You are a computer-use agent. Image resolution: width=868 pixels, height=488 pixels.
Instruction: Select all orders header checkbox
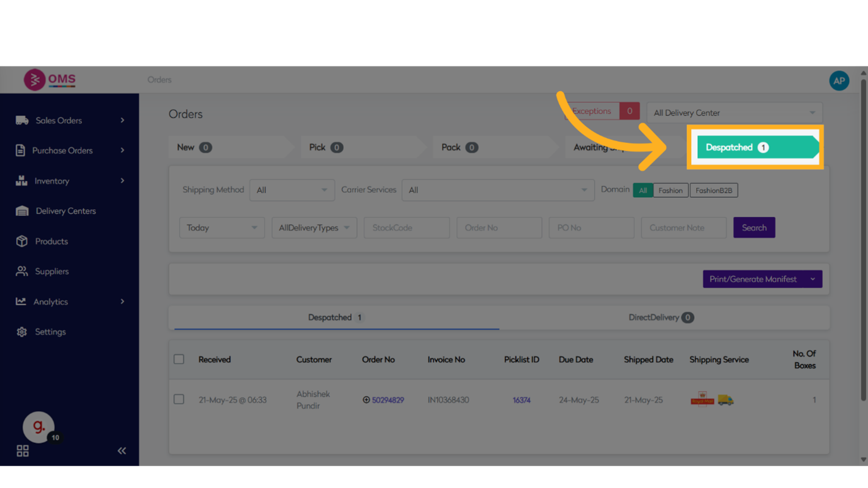coord(179,359)
